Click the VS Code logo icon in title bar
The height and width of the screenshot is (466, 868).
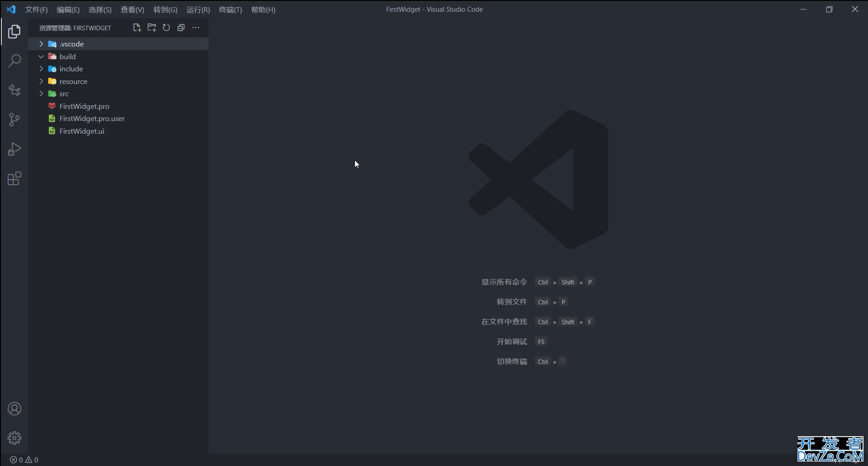(x=11, y=9)
